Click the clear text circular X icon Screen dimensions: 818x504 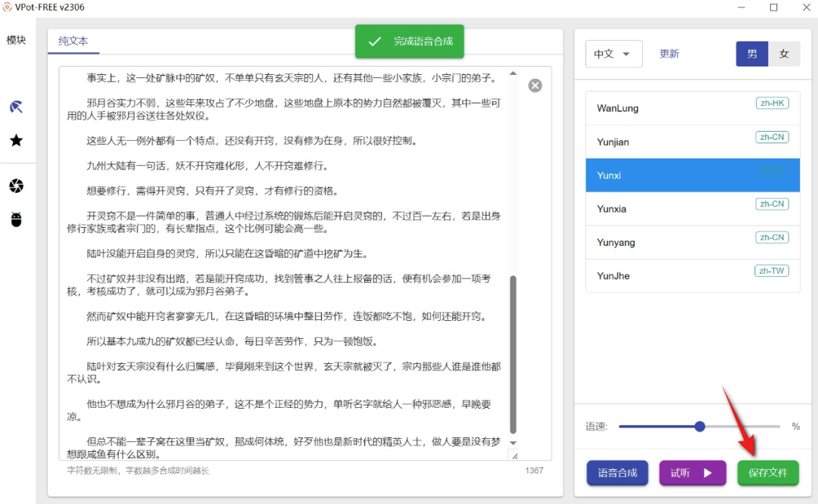535,86
